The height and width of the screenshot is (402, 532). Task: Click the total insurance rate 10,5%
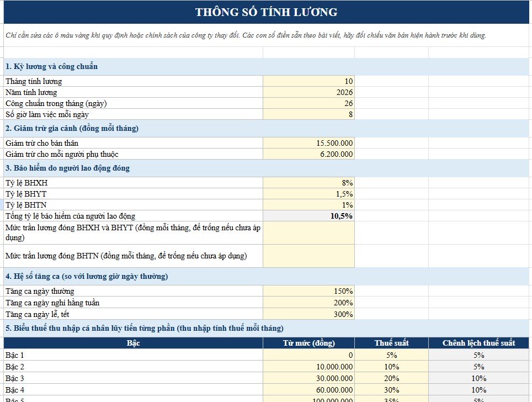pos(308,216)
